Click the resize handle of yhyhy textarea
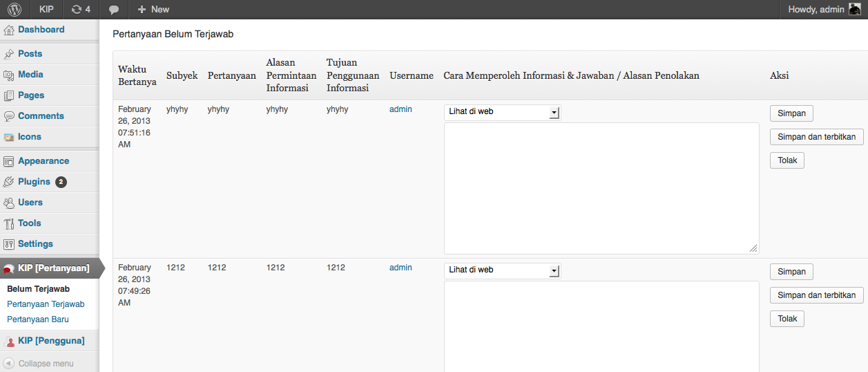 pos(753,248)
